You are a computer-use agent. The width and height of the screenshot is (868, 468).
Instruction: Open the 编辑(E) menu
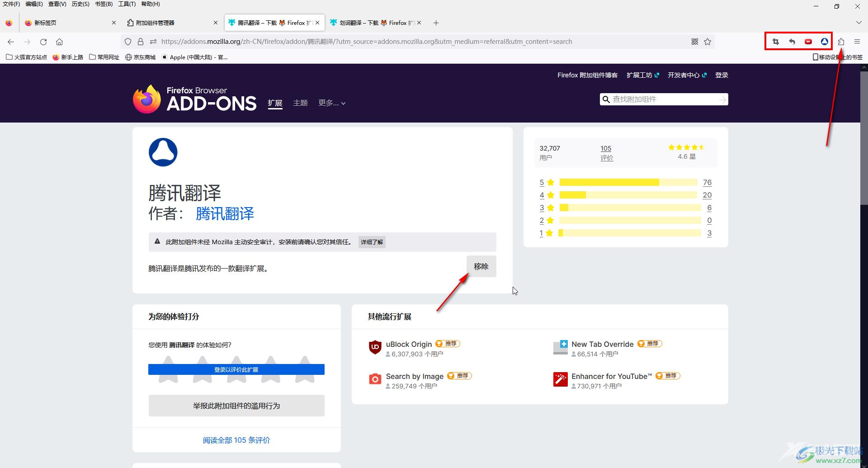click(x=34, y=4)
